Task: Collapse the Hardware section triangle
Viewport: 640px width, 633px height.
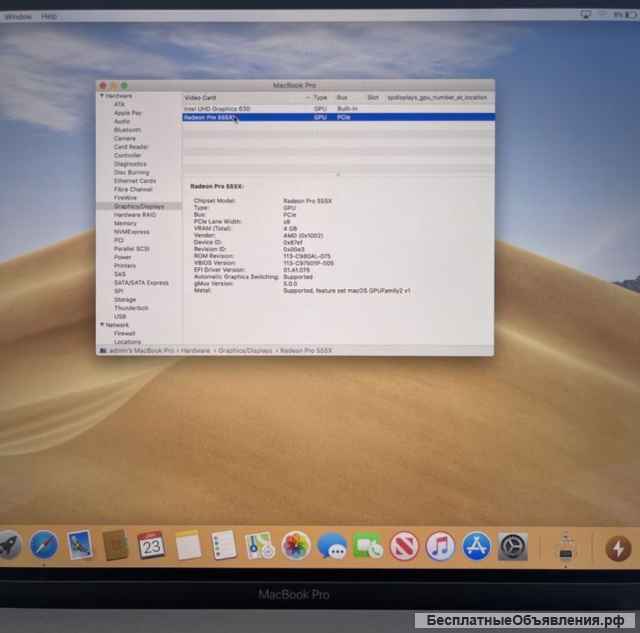Action: point(102,96)
